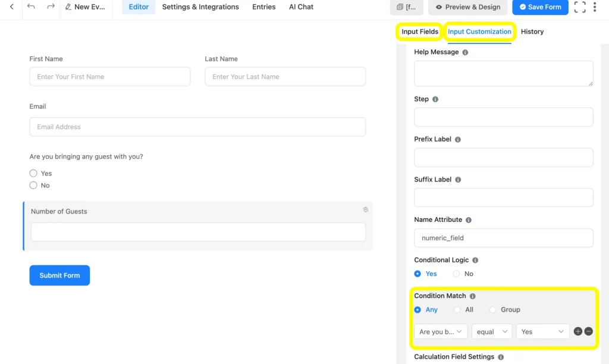Click the Save Form button

(540, 7)
